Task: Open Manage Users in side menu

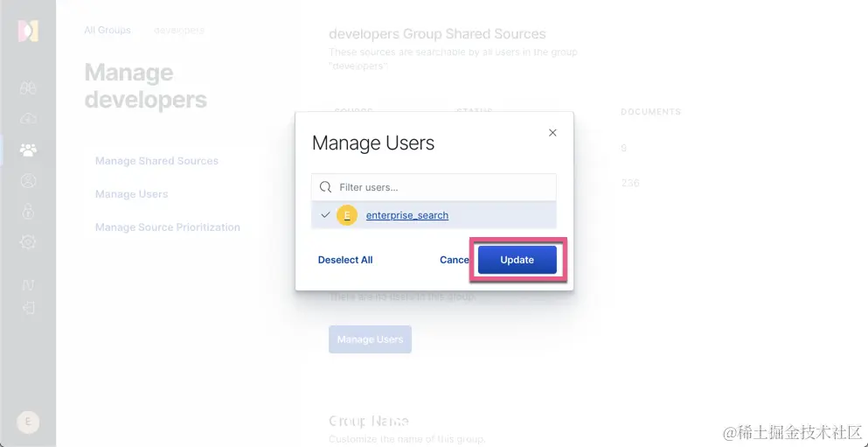Action: [x=131, y=194]
